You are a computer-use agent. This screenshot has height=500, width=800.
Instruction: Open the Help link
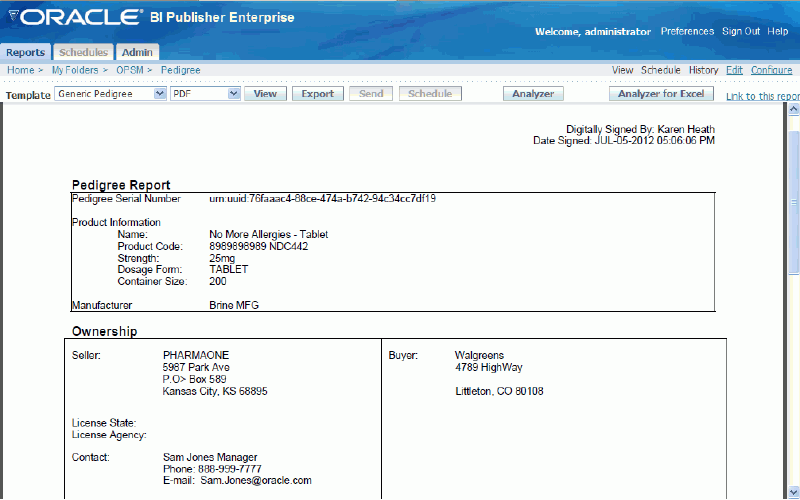tap(778, 31)
